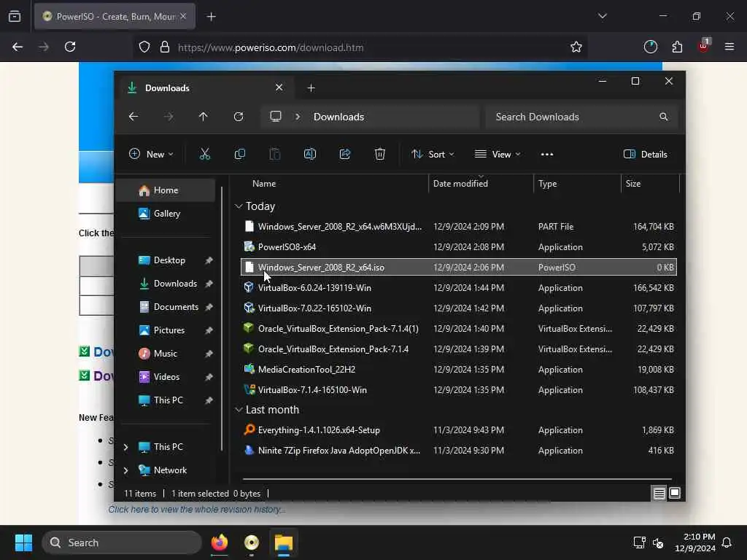Unpin Music from quick access
This screenshot has width=747, height=560.
click(x=209, y=354)
